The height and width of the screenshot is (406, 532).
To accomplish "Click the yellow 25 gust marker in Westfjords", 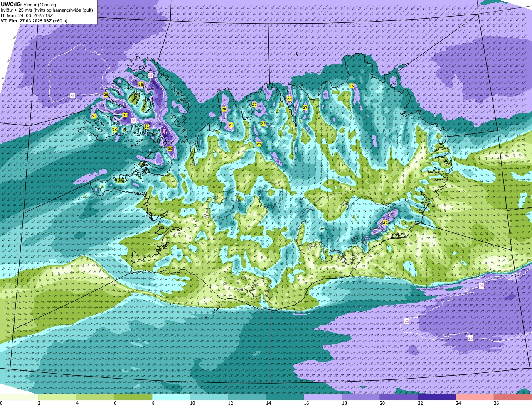I will tap(94, 116).
